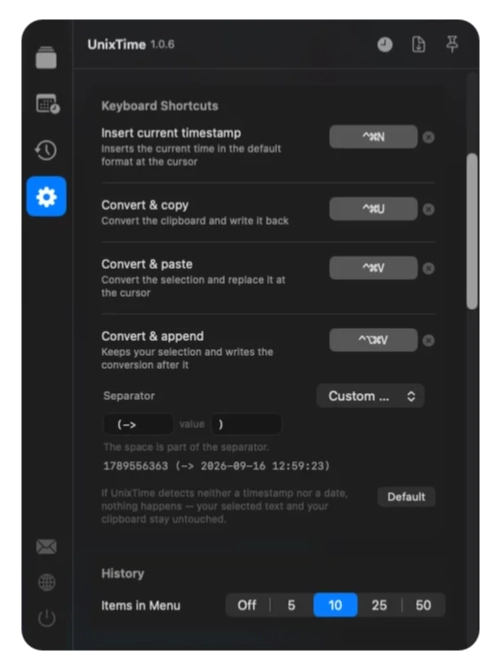The width and height of the screenshot is (501, 670).
Task: Clear the Convert & copy shortcut
Action: 428,209
